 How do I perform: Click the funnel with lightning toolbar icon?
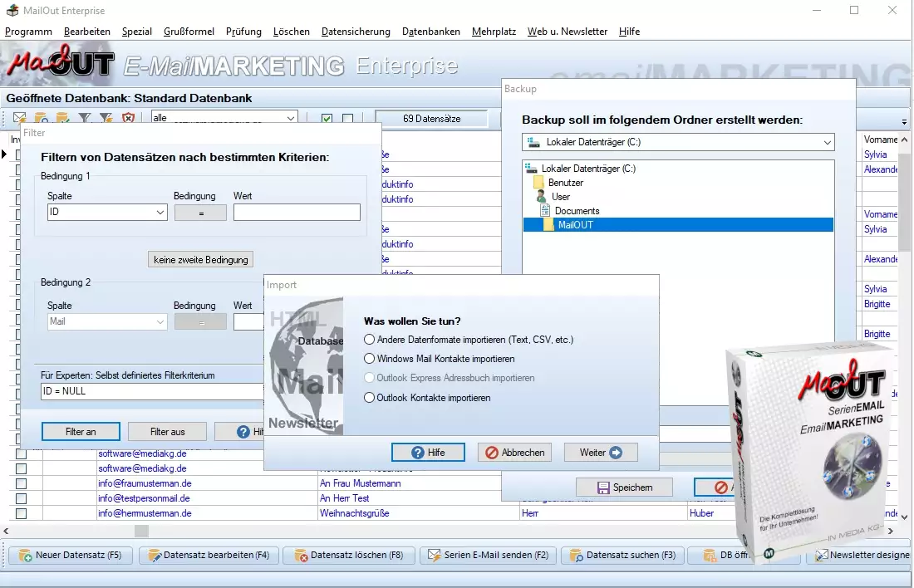tap(106, 118)
